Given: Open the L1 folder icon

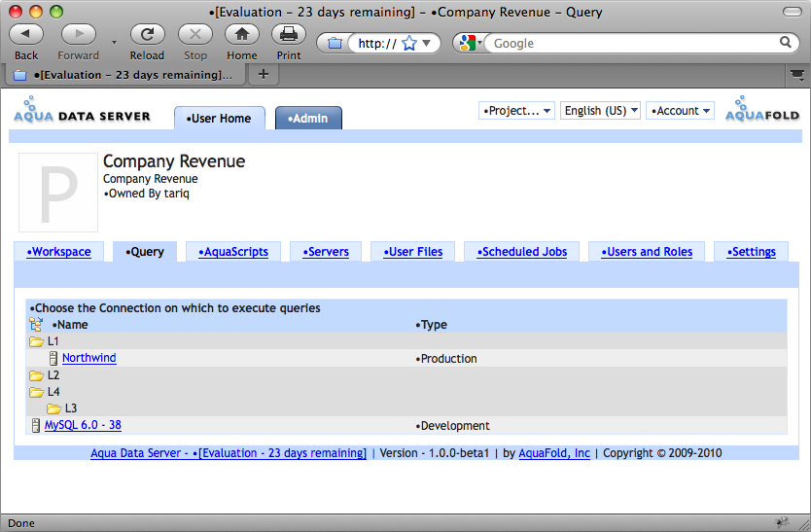Looking at the screenshot, I should [x=36, y=341].
